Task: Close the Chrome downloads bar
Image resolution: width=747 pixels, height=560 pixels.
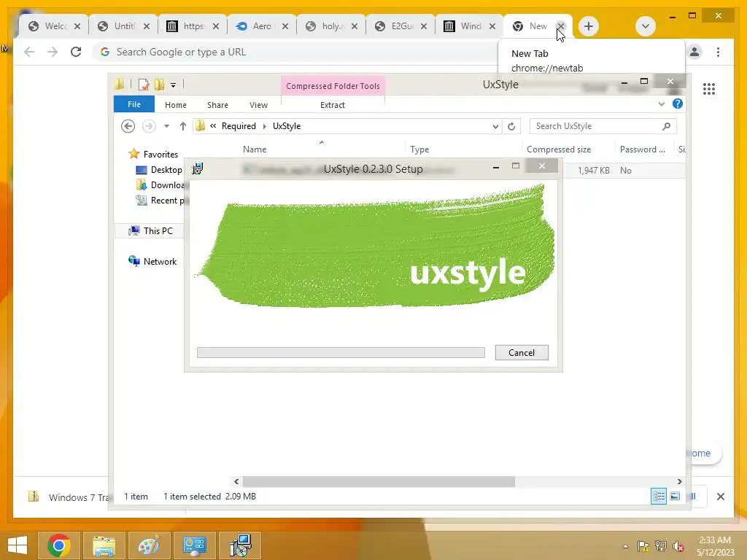Action: [x=720, y=497]
